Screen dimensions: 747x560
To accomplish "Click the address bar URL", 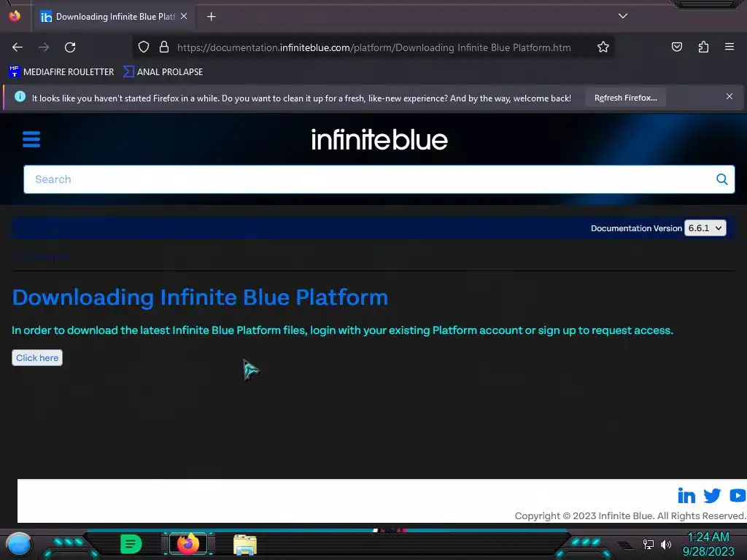I will click(374, 47).
